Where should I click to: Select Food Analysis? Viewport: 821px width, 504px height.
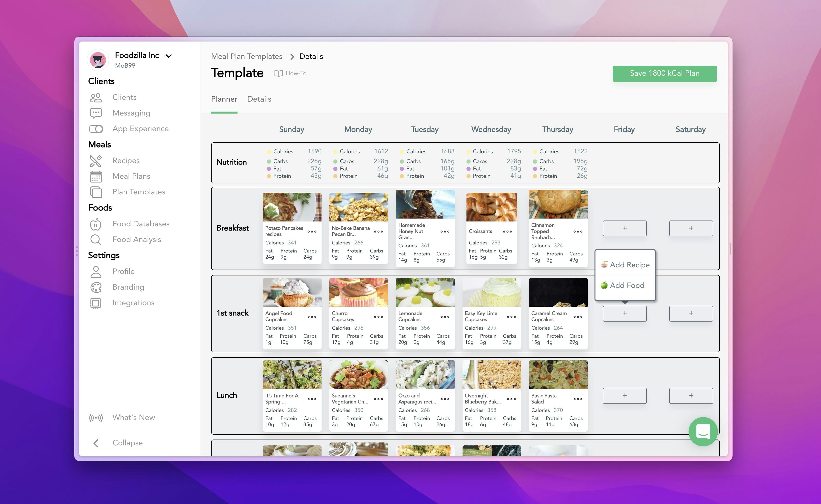(137, 239)
